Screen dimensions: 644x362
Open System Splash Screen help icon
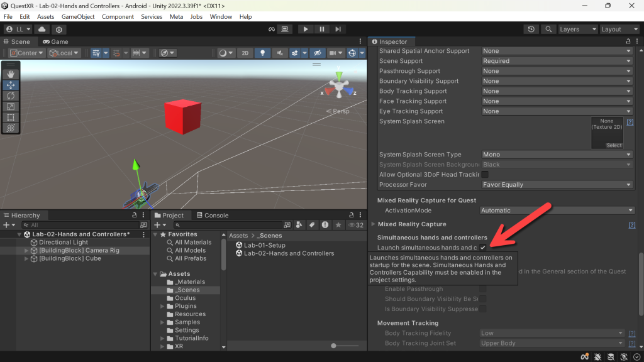(630, 123)
